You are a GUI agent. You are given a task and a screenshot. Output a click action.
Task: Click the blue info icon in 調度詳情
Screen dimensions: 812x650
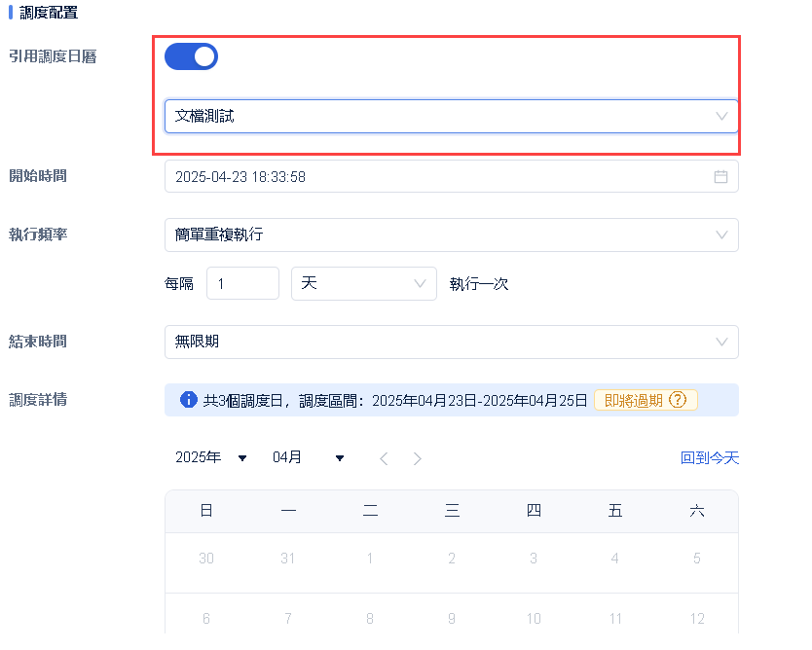(x=189, y=400)
